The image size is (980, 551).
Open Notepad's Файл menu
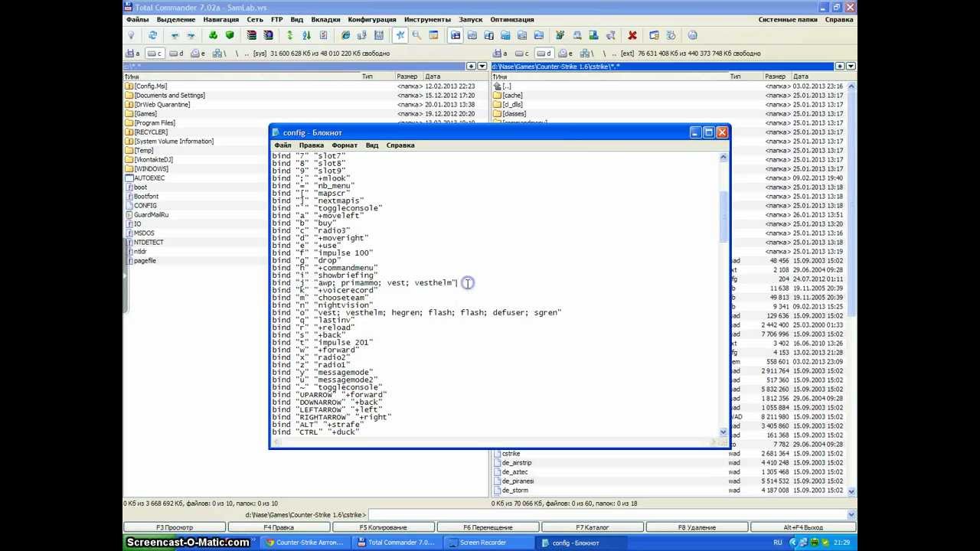283,145
